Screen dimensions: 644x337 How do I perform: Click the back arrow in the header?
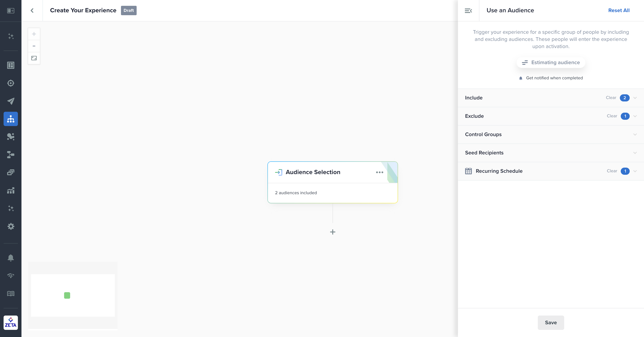click(32, 11)
